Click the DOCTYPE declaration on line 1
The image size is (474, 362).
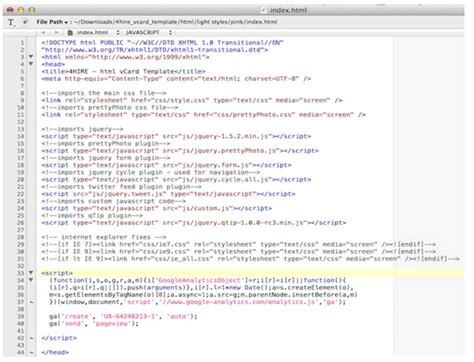162,43
